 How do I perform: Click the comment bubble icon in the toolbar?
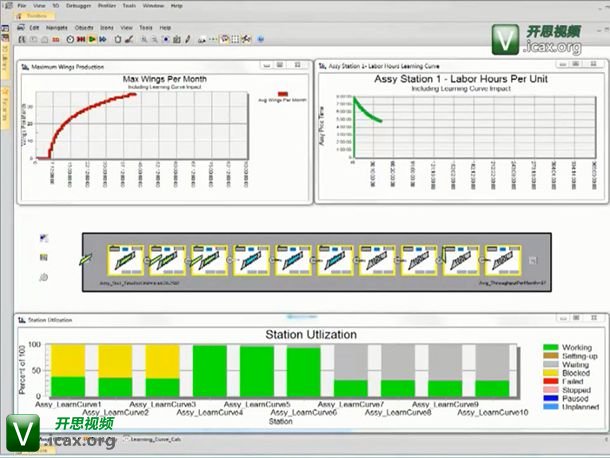click(224, 39)
